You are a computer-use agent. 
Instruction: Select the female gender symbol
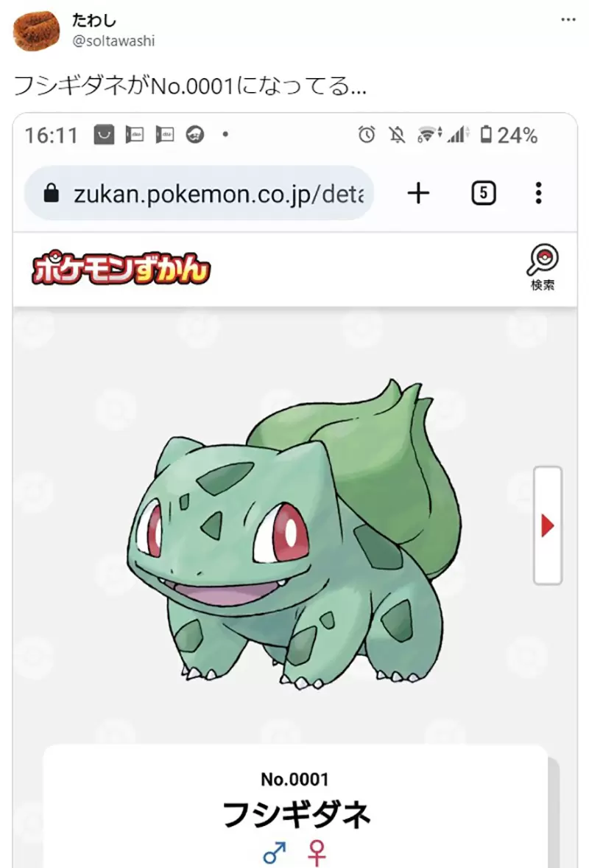pos(317,853)
